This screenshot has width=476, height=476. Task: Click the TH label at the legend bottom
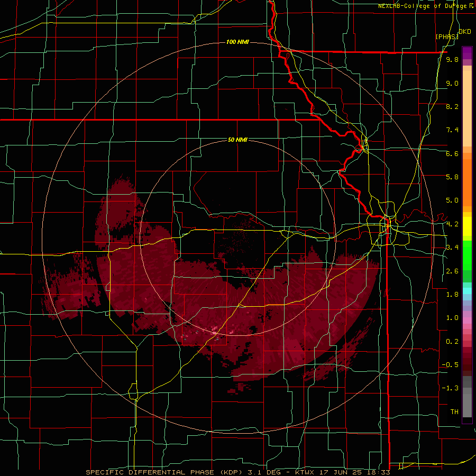click(x=454, y=412)
